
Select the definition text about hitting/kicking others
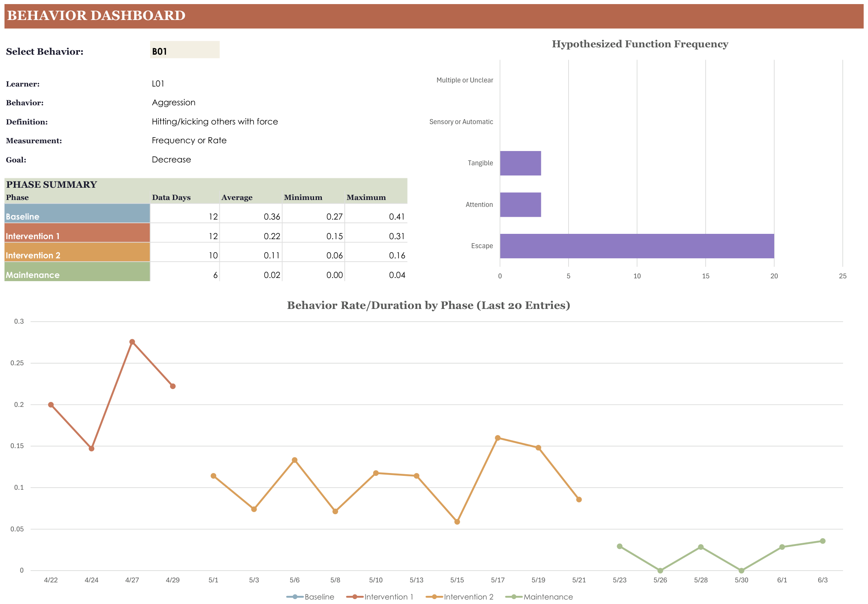tap(215, 122)
